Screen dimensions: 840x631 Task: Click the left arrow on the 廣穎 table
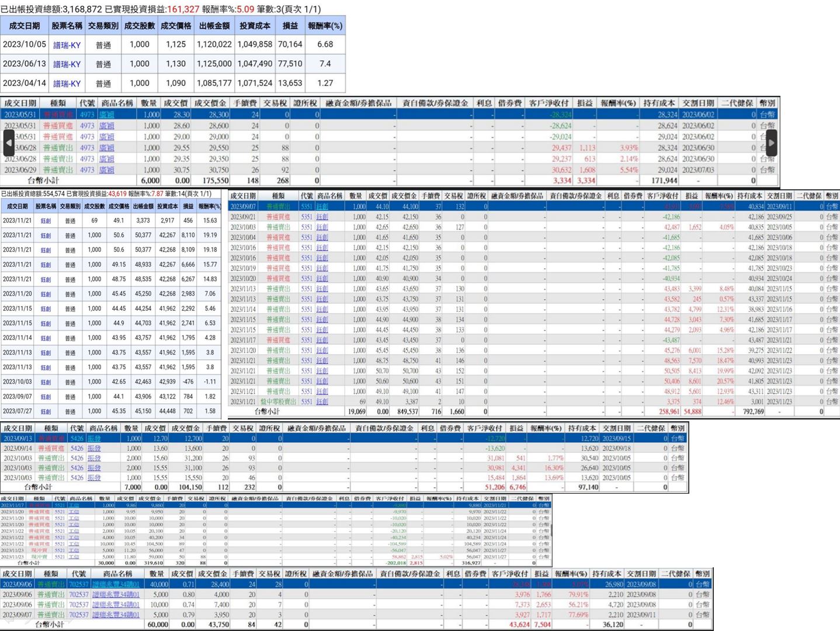[x=9, y=142]
